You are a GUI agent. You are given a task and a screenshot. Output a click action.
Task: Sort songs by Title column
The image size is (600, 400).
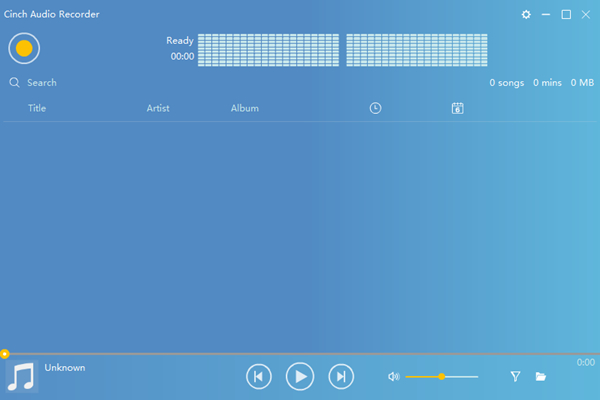point(37,108)
